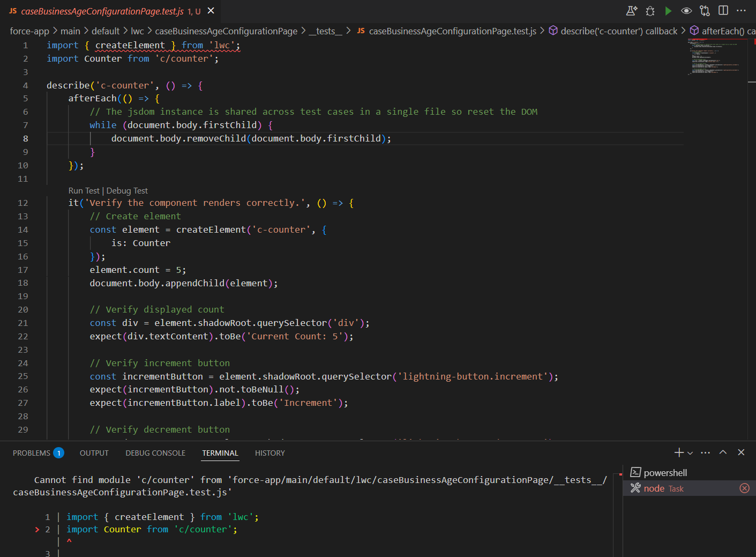Click caseBusinessAgeConfigurationPage folder breadcrumb
This screenshot has width=756, height=557.
click(x=226, y=31)
